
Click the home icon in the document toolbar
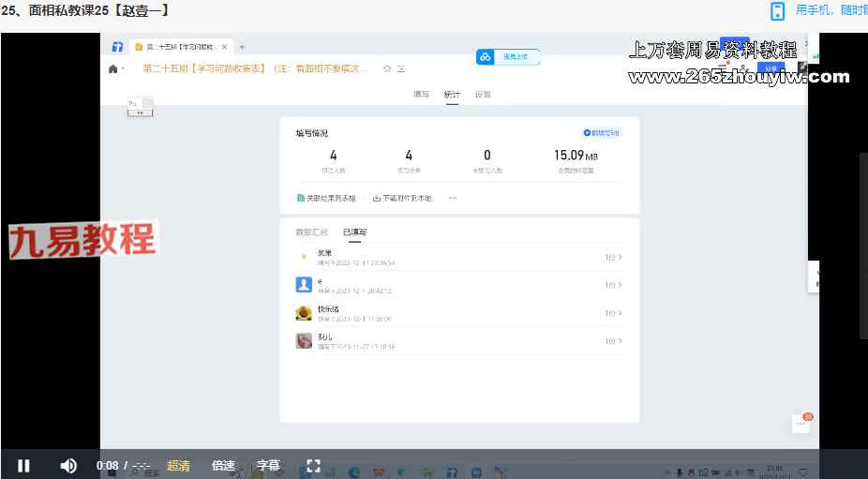coord(113,68)
